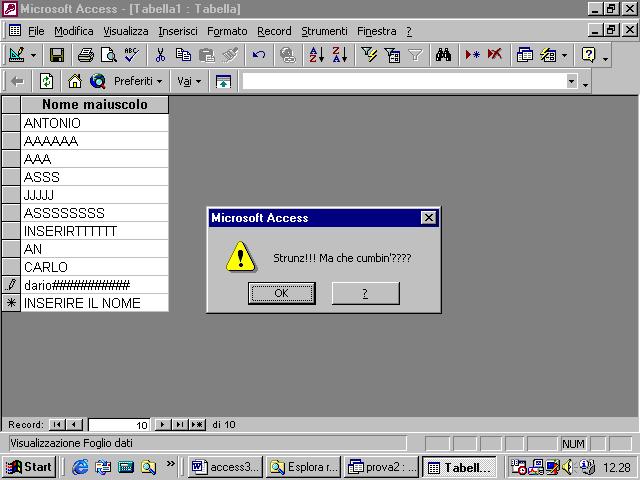Click the New Object icon
640x480 pixels.
tap(548, 55)
